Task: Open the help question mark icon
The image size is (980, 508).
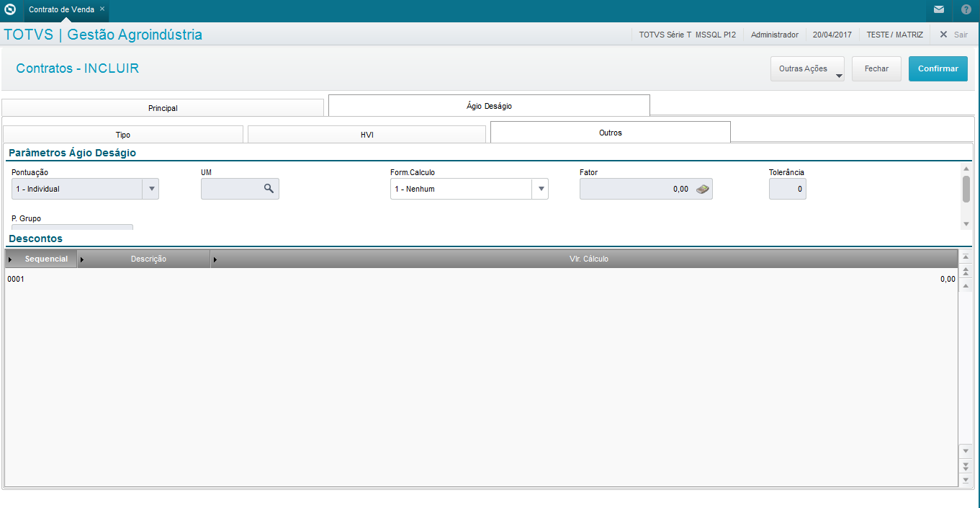Action: 966,10
